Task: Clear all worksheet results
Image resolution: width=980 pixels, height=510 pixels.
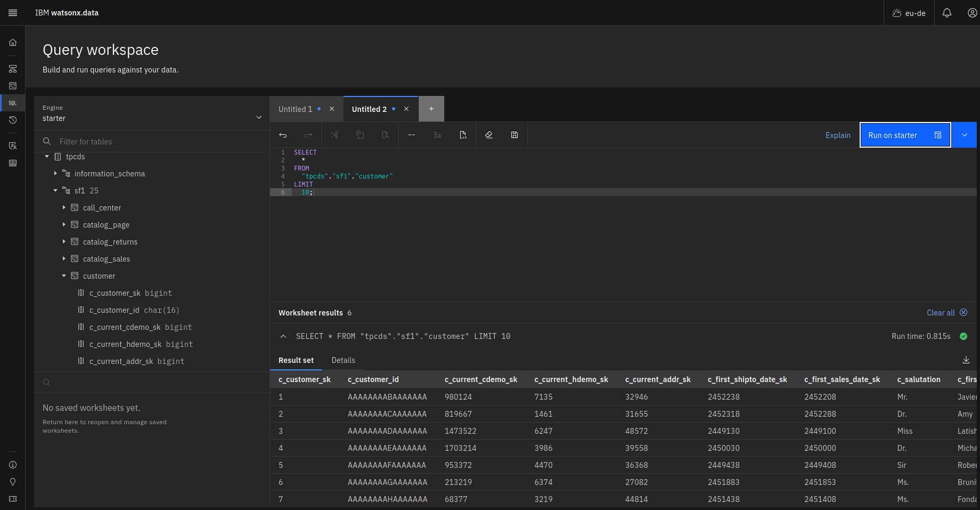Action: click(x=946, y=313)
